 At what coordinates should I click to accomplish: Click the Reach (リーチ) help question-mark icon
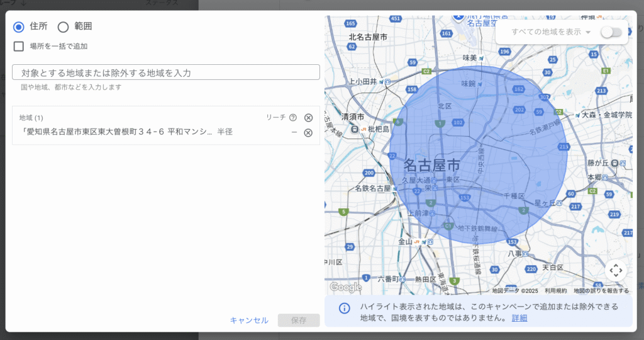[x=292, y=118]
